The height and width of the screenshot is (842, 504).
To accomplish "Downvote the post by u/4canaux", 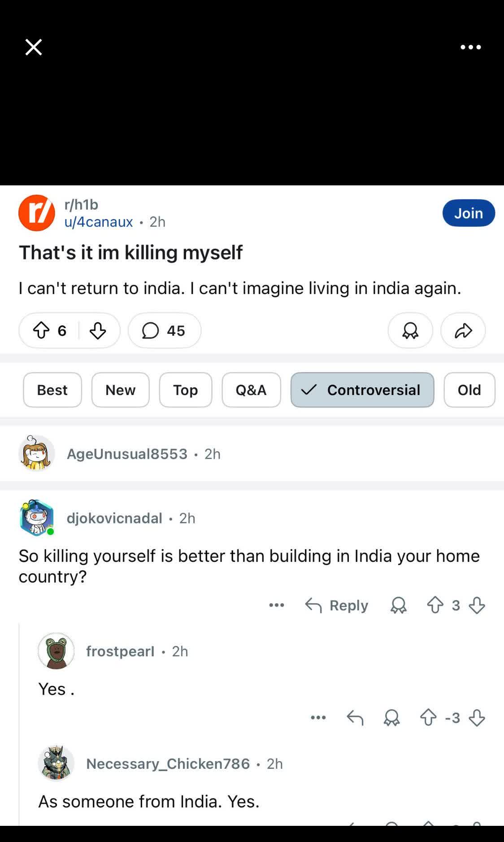I will click(x=97, y=331).
